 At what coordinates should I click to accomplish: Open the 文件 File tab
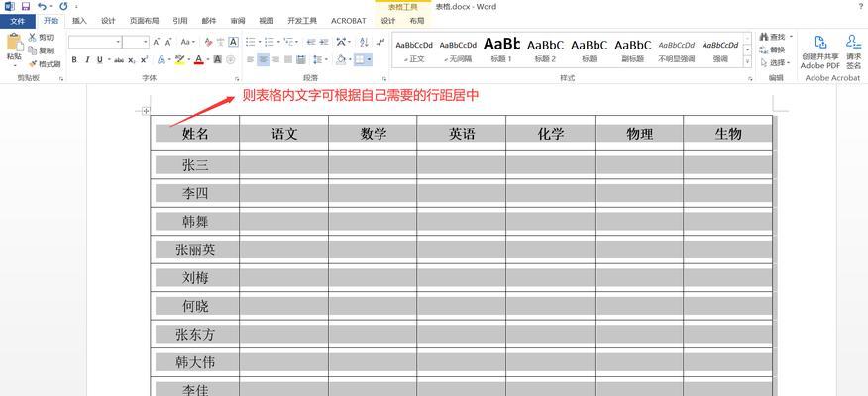18,21
